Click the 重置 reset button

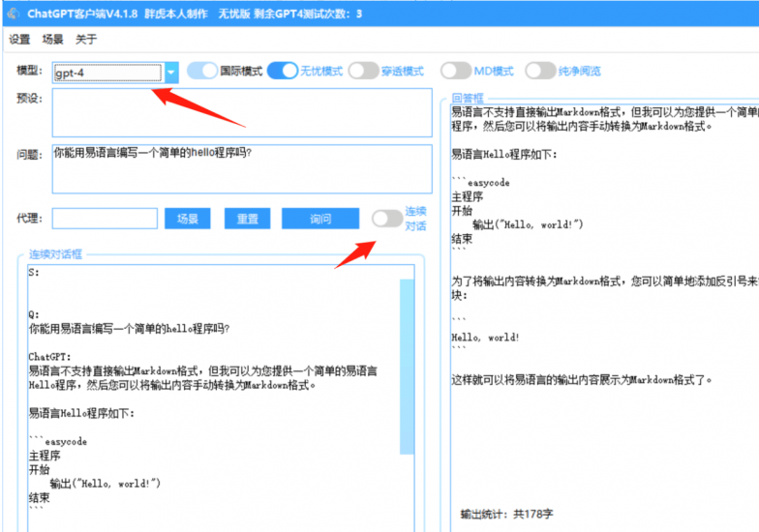tap(248, 219)
